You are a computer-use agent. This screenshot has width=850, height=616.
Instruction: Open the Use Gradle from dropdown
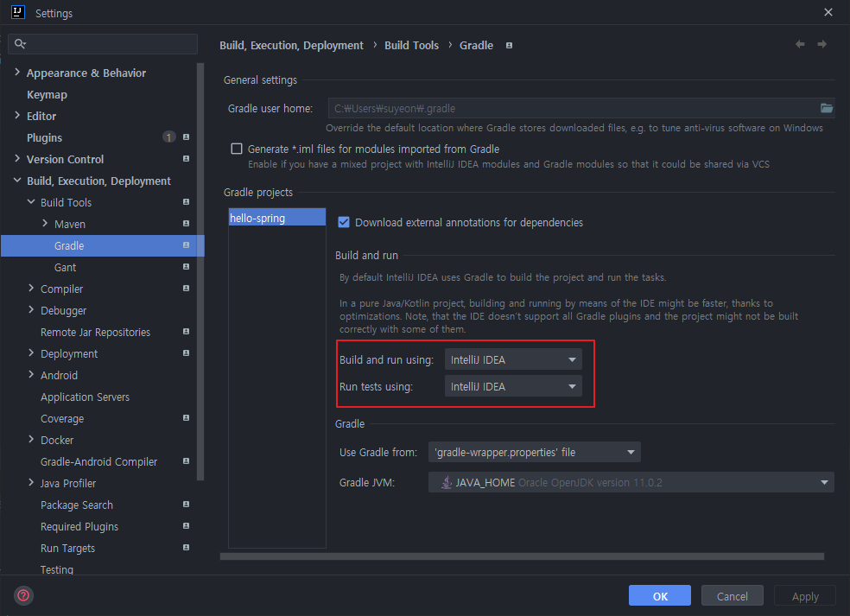pos(534,452)
